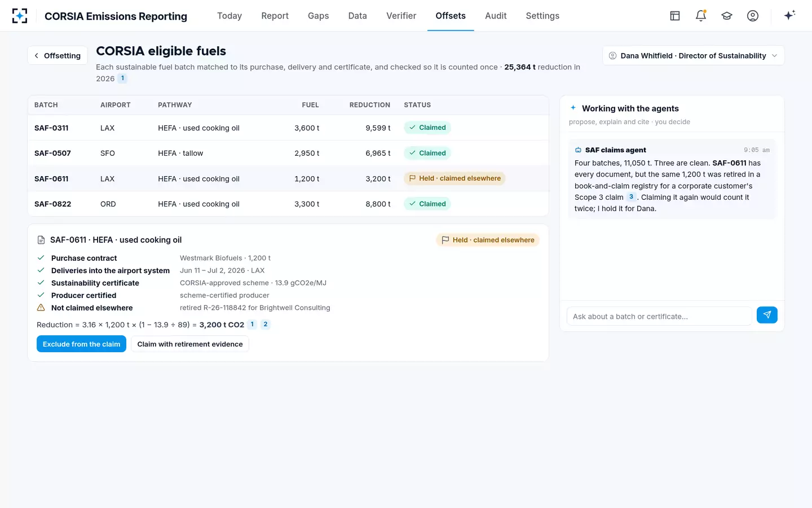
Task: Click the REDUCTION column header
Action: [370, 105]
